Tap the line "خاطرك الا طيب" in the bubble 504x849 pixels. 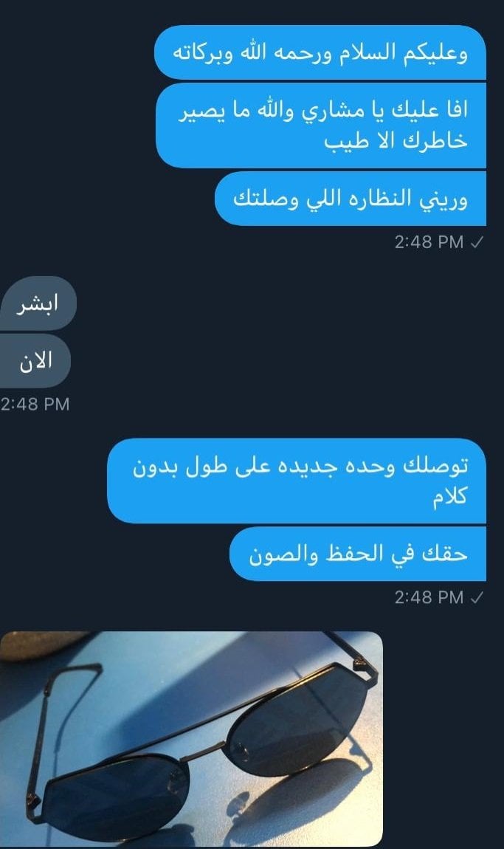396,141
